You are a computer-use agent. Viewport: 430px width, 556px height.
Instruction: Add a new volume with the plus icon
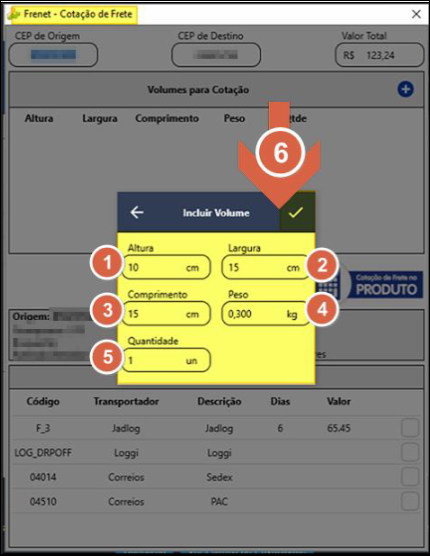405,89
